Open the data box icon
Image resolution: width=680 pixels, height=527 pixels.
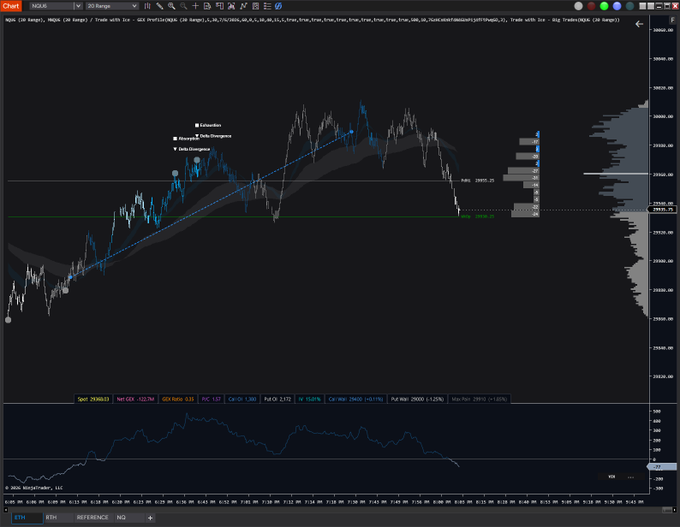coord(207,6)
